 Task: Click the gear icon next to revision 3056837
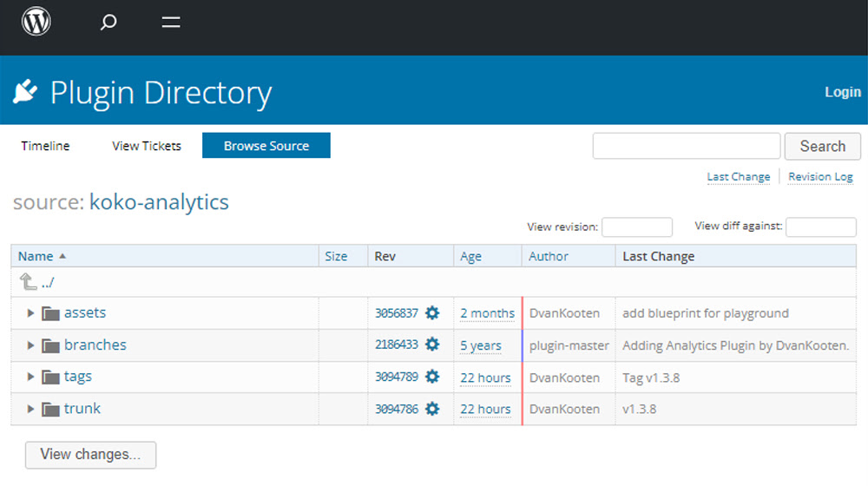click(x=432, y=312)
